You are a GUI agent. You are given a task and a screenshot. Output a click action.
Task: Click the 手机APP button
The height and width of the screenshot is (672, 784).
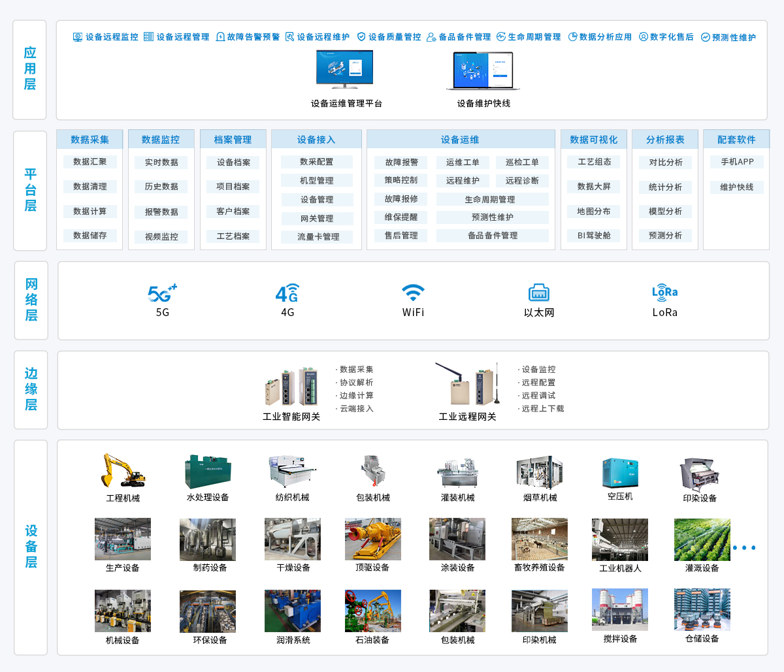(737, 162)
